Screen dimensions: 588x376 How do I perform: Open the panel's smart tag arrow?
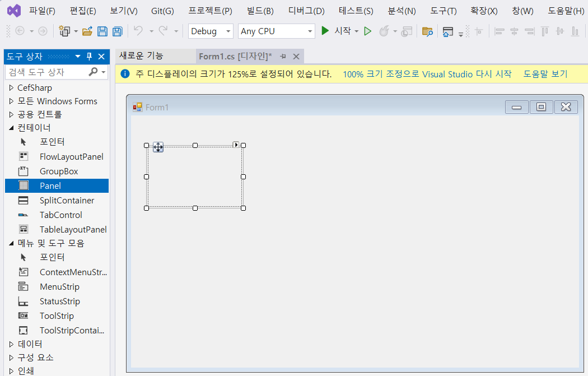(x=236, y=145)
